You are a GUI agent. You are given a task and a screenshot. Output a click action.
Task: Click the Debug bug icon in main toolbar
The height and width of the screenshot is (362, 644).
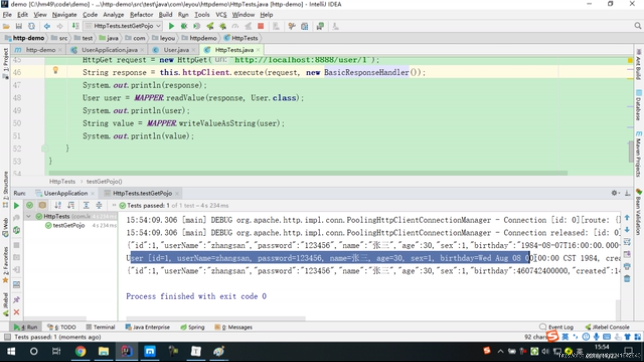184,26
